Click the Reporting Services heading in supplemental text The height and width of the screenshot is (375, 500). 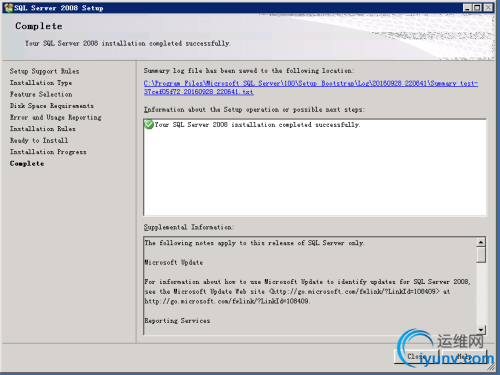tap(177, 321)
